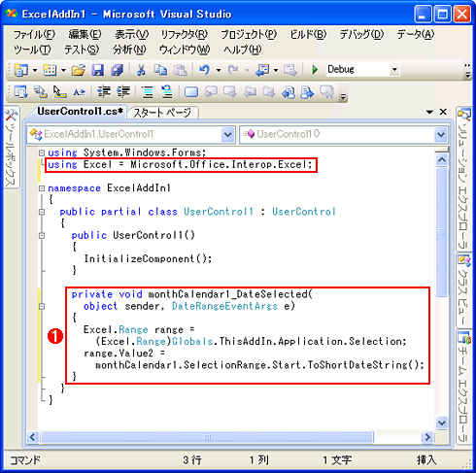This screenshot has height=473, width=476.
Task: Open the ソリューション エクスプローラ side tab
Action: tap(463, 179)
